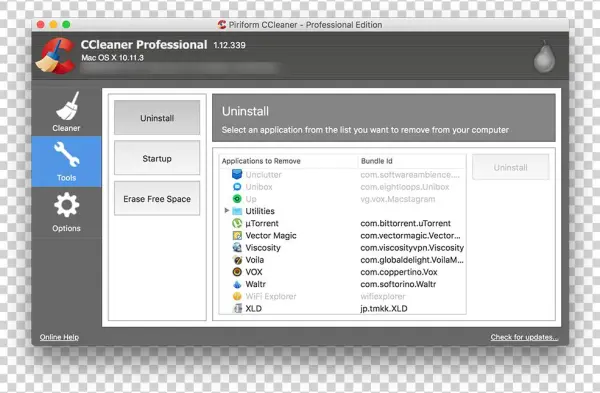The image size is (600, 393).
Task: Expand the Utilities folder triangle
Action: pyautogui.click(x=227, y=210)
